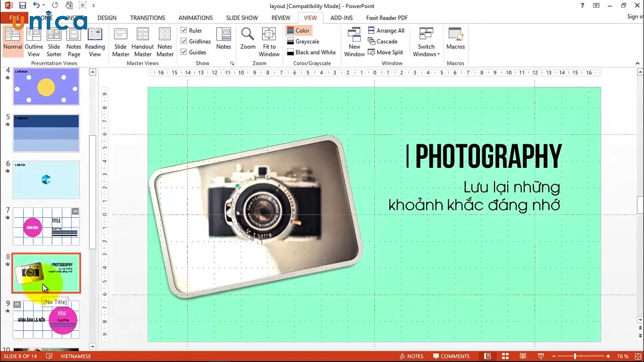Screen dimensions: 644x362
Task: Fit slide to current window in status bar
Action: [x=637, y=356]
